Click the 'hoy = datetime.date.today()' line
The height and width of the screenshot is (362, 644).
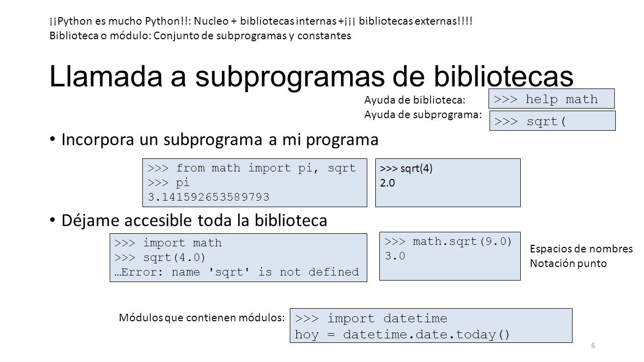click(403, 334)
